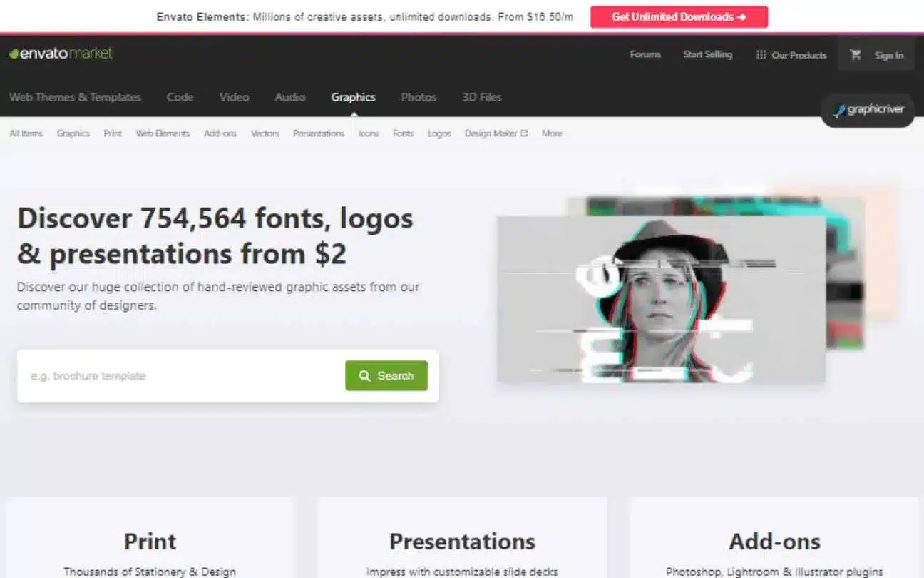Select the Audio category
The height and width of the screenshot is (578, 924).
coord(290,97)
